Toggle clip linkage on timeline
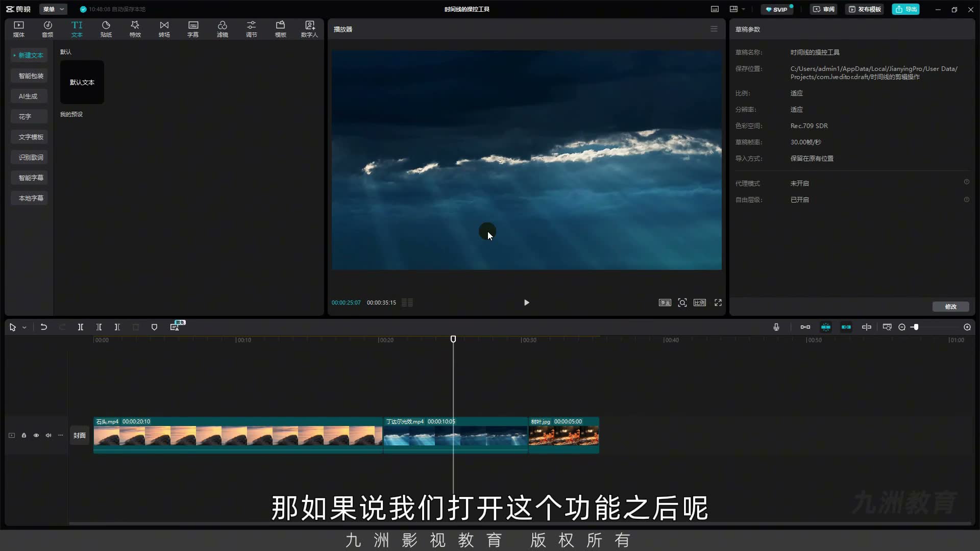 tap(846, 327)
